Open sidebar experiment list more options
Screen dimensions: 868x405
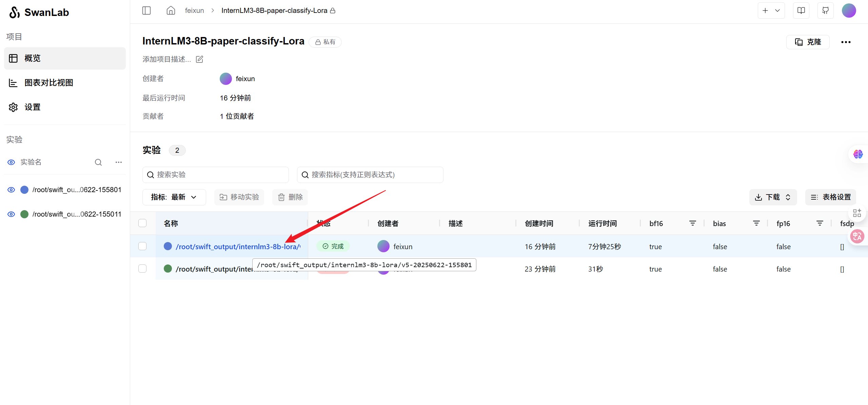(x=119, y=162)
